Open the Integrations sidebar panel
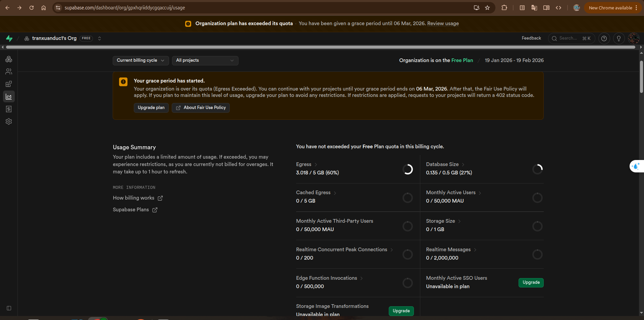 click(9, 84)
